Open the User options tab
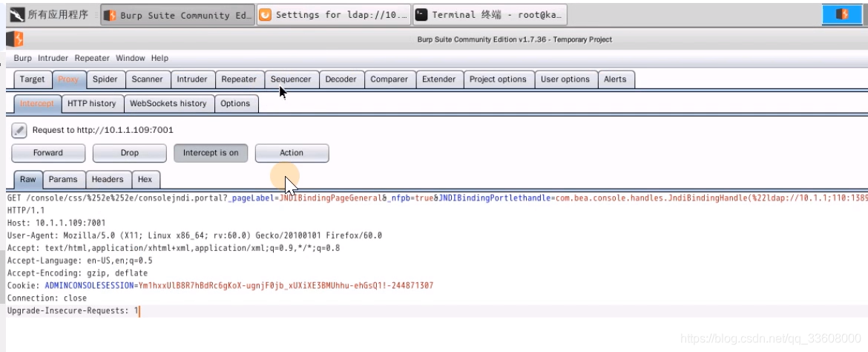 565,79
